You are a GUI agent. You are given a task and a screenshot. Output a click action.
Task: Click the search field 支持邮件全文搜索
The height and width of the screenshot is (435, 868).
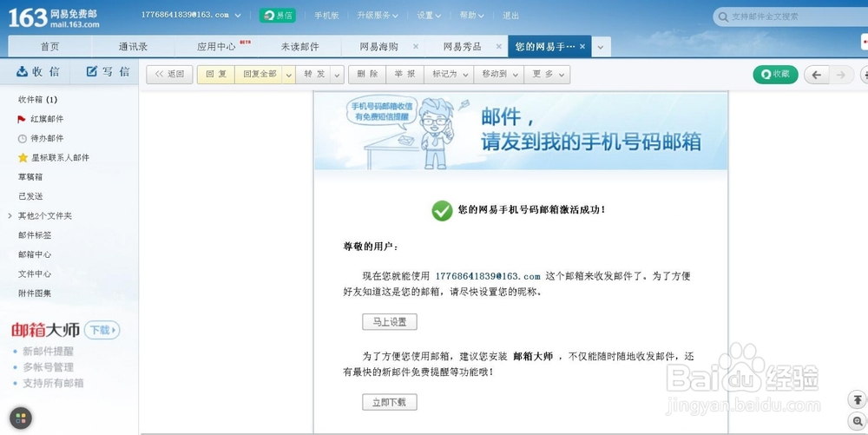coord(792,17)
